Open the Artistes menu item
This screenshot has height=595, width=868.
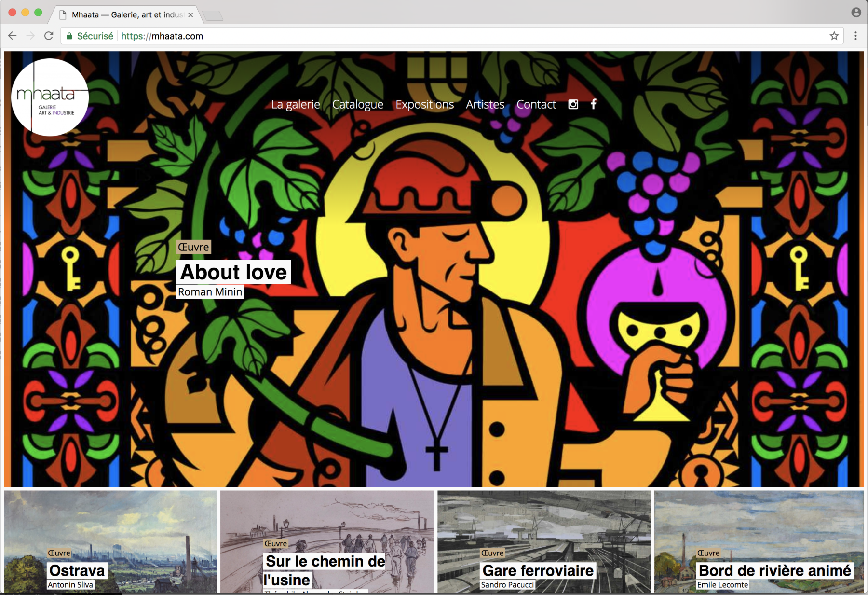(x=485, y=104)
